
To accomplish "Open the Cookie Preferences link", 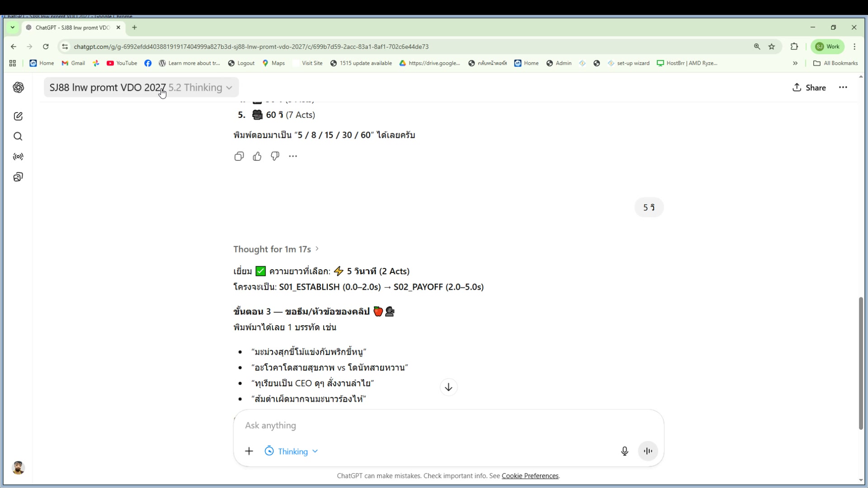I will pos(530,476).
